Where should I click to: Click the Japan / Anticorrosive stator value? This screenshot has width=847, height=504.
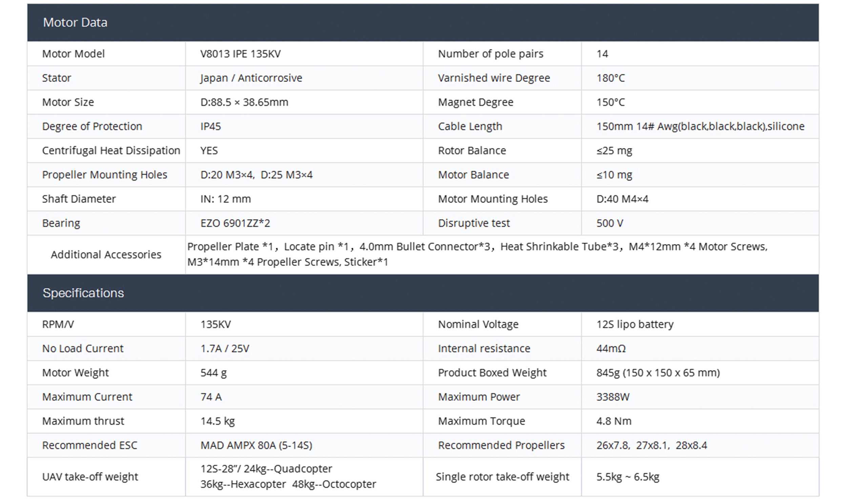tap(251, 78)
